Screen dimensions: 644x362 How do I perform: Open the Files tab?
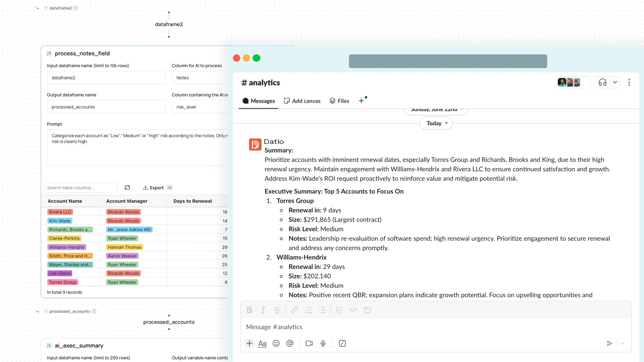point(339,101)
